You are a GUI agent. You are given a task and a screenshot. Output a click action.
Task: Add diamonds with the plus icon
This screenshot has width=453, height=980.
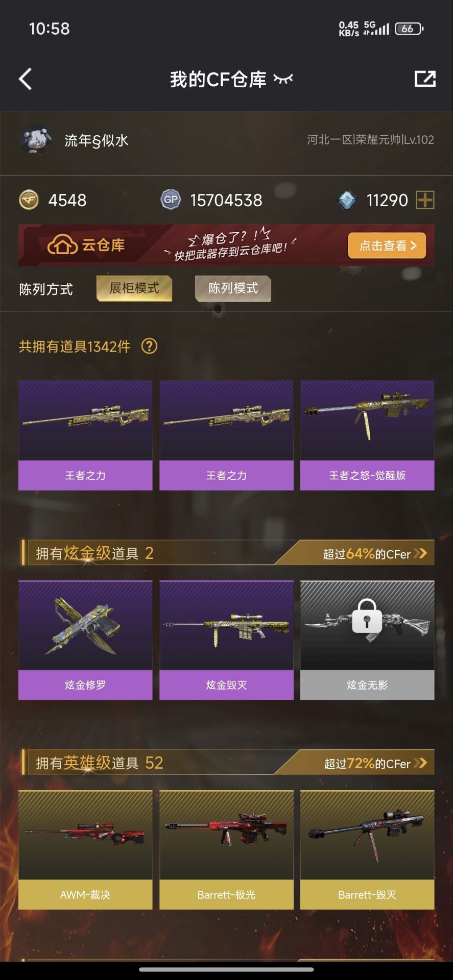click(425, 200)
